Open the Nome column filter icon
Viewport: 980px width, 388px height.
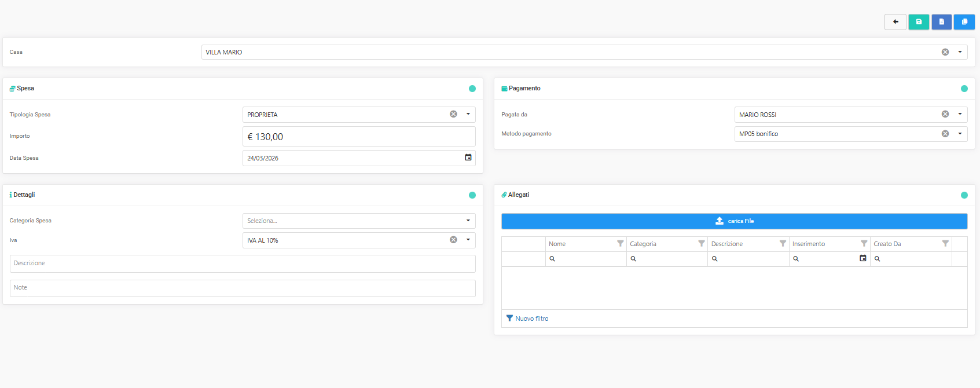pos(620,244)
